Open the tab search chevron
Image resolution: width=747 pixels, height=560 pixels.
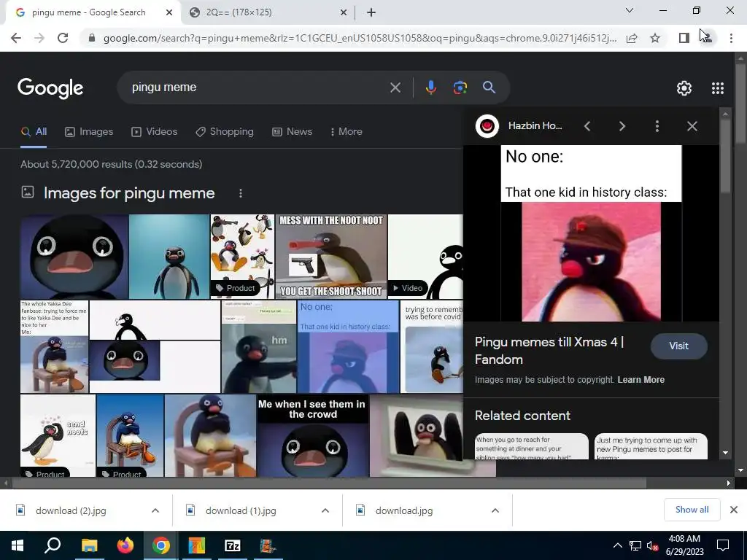pyautogui.click(x=630, y=10)
